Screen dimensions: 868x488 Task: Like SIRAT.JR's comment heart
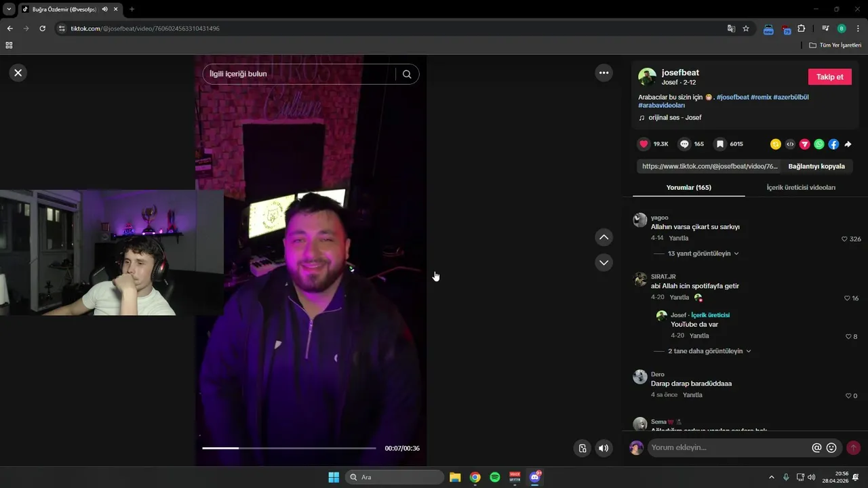tap(847, 298)
